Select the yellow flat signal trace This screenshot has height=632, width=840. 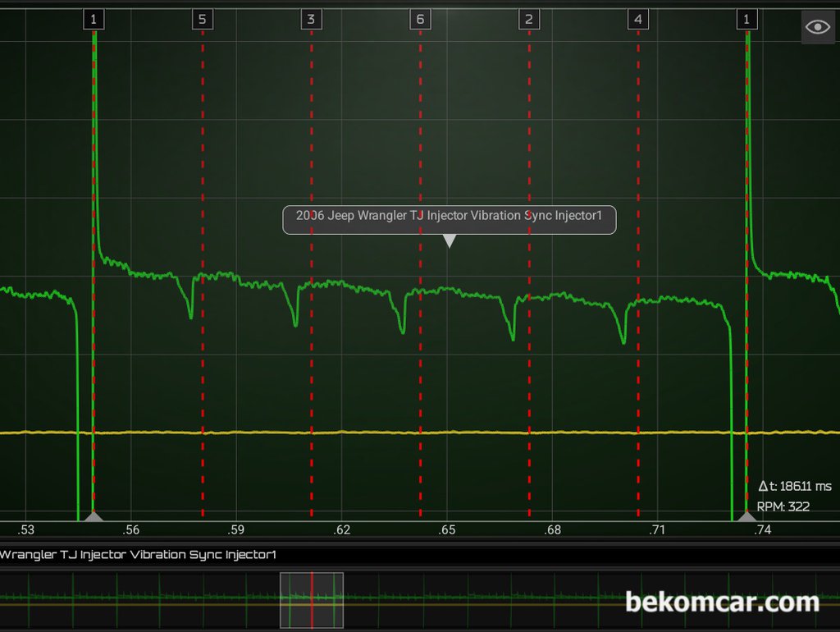point(410,433)
